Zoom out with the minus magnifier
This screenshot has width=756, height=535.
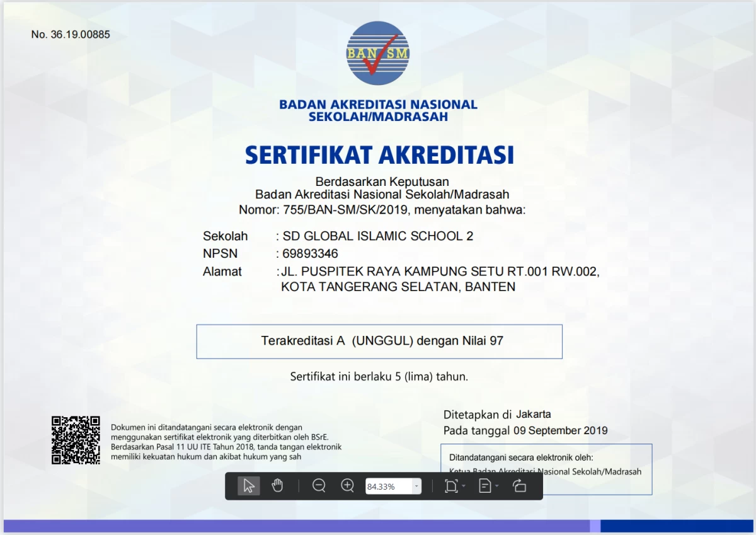(319, 486)
